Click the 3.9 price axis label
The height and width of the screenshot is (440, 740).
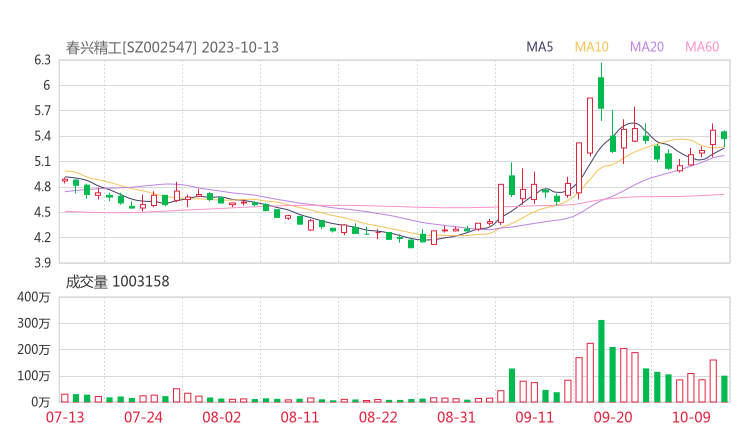[x=42, y=263]
